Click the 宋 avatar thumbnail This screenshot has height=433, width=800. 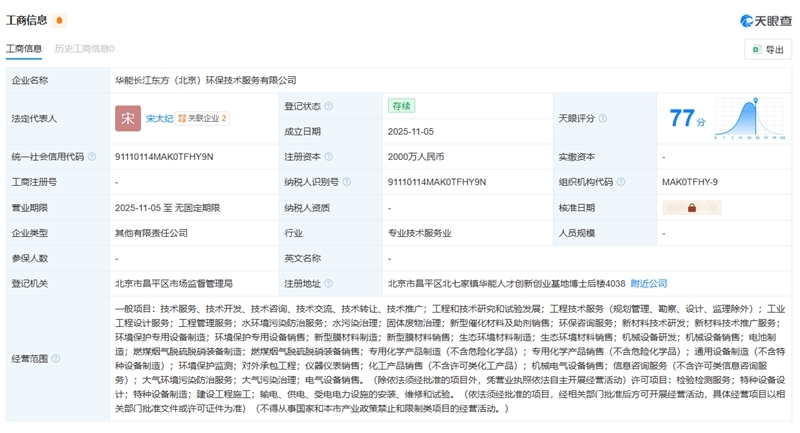click(x=128, y=118)
